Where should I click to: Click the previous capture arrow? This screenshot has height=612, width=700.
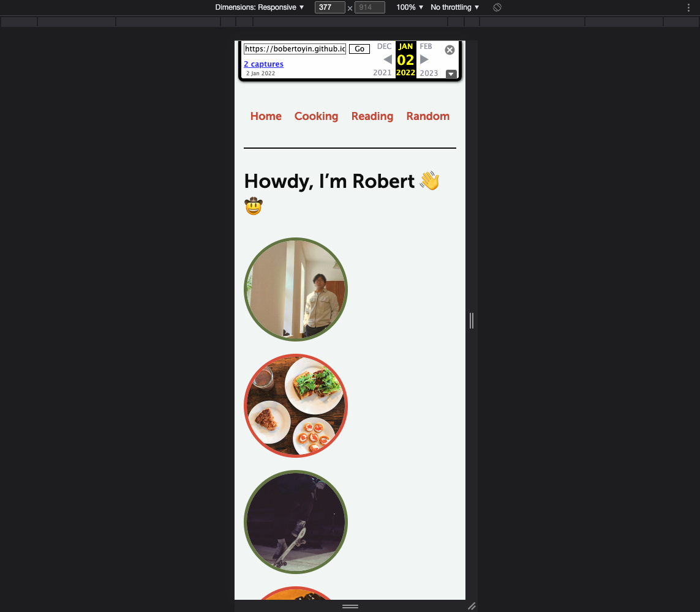tap(388, 59)
